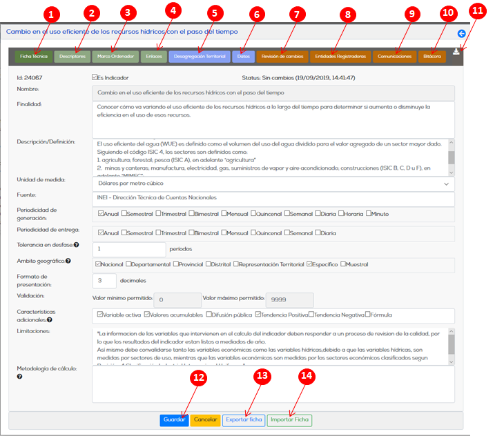The width and height of the screenshot is (504, 436).
Task: Click the Limitaciones scrollbar thumb
Action: (x=452, y=345)
